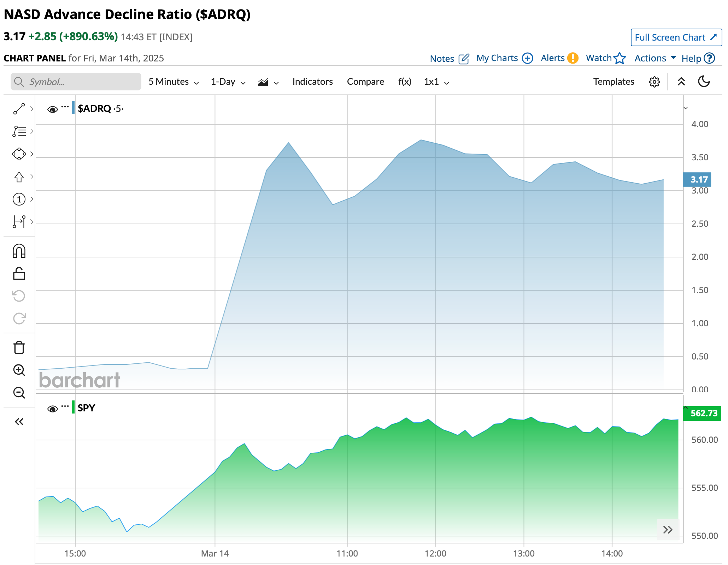Zoom out with the magnifier minus icon
Viewport: 728px width, 565px height.
click(19, 393)
